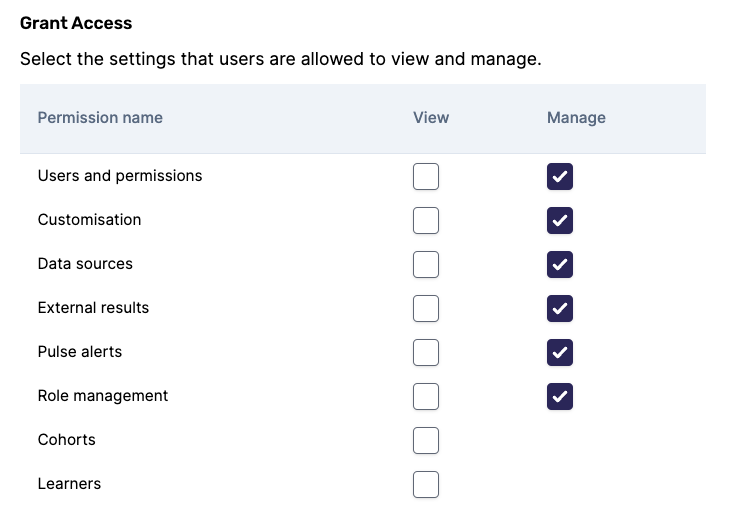Click the External results label
The image size is (729, 517).
coord(93,307)
